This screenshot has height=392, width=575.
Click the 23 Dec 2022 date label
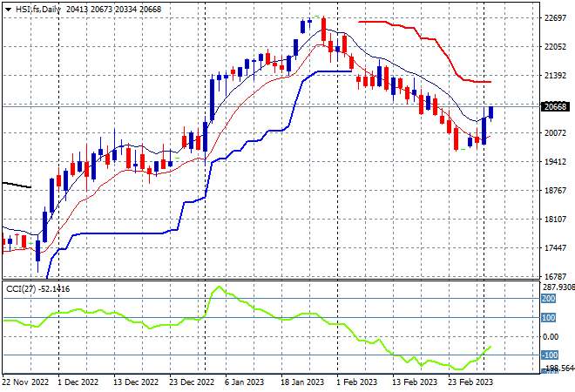pos(192,382)
